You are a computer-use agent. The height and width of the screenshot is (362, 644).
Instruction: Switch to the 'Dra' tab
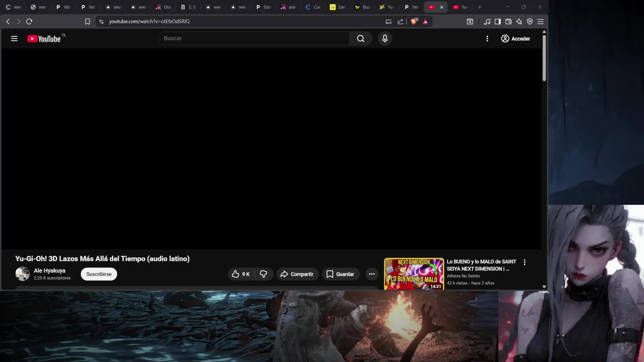[x=164, y=7]
